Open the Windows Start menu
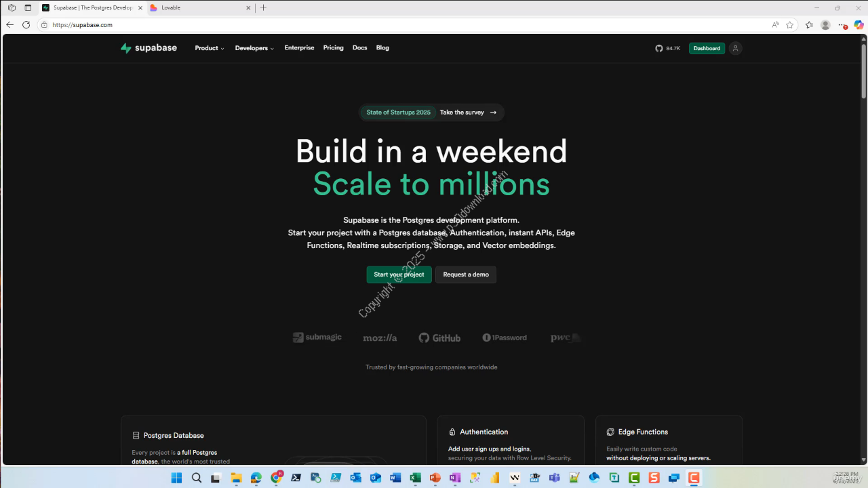Screen dimensions: 868x488 tap(177, 478)
